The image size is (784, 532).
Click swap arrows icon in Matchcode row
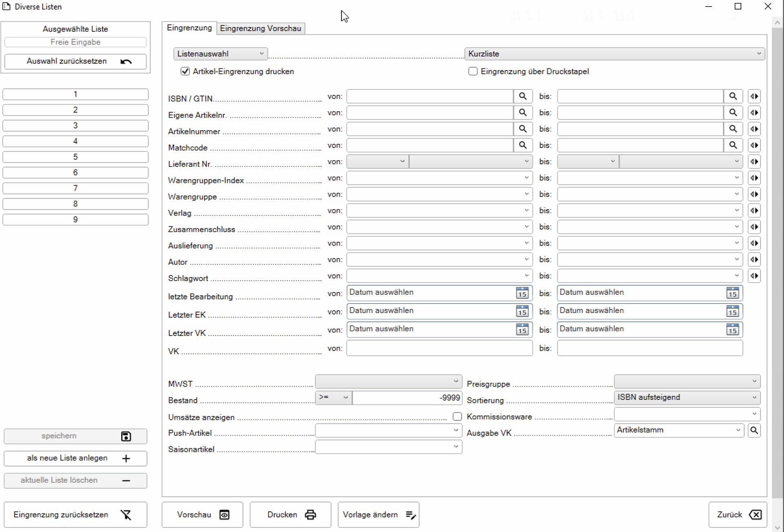tap(754, 145)
